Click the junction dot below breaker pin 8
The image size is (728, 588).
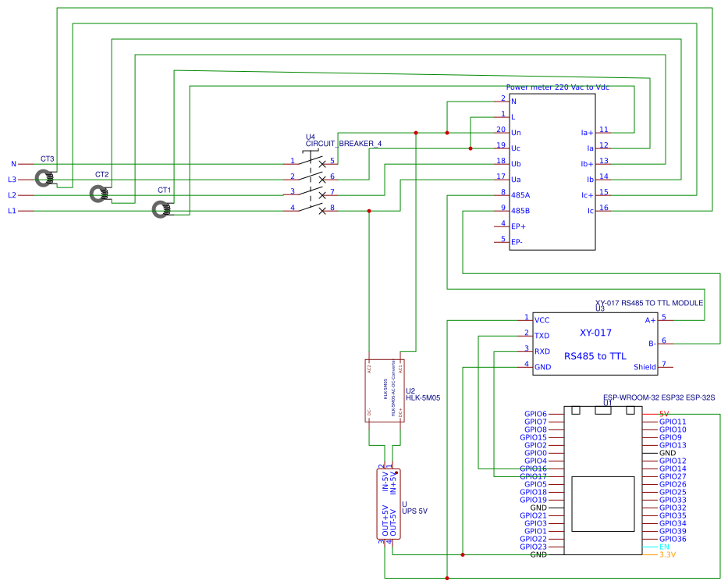coord(369,211)
